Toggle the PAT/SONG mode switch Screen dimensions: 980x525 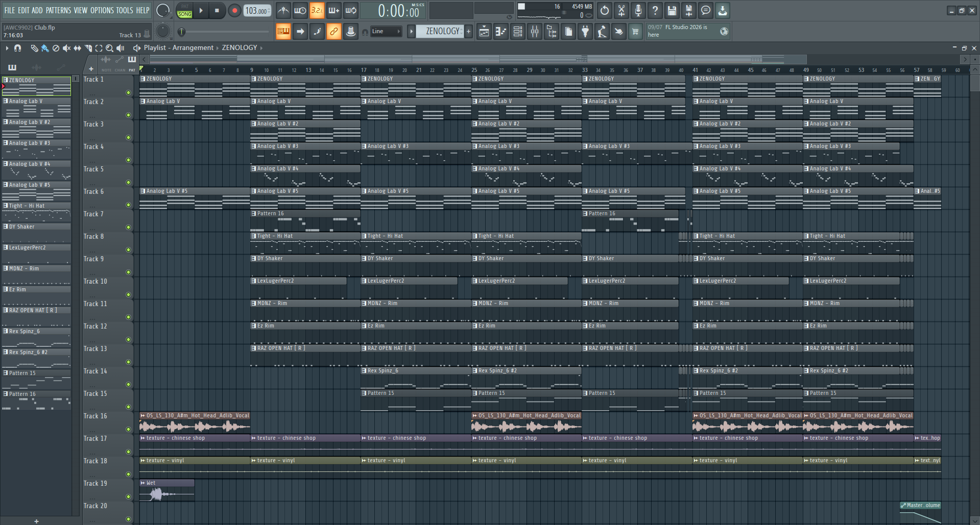tap(184, 10)
